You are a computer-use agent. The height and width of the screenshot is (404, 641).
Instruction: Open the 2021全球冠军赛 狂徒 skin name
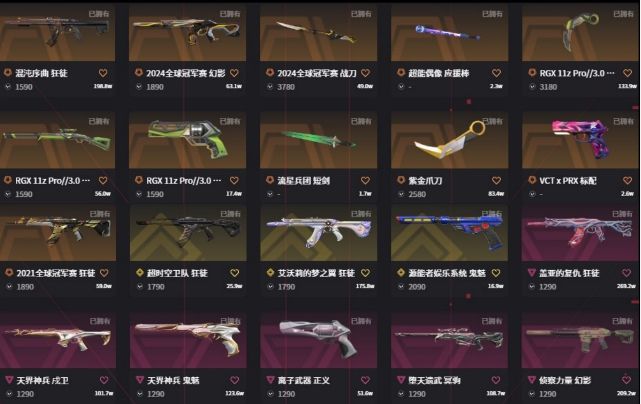[x=56, y=273]
